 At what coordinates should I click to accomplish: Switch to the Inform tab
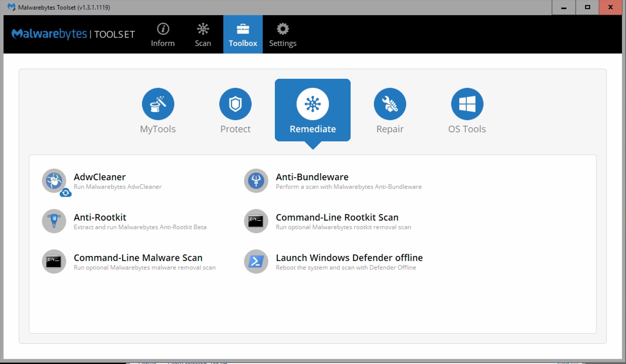[163, 34]
